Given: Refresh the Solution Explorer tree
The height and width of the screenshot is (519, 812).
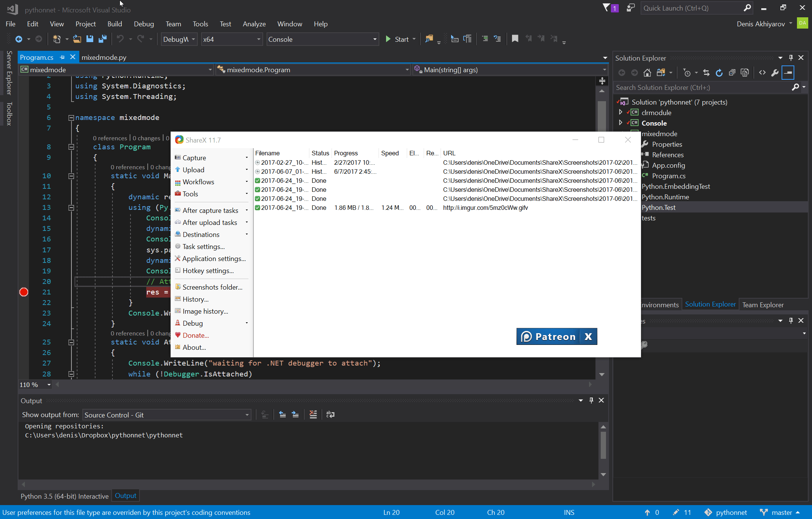Looking at the screenshot, I should coord(719,73).
